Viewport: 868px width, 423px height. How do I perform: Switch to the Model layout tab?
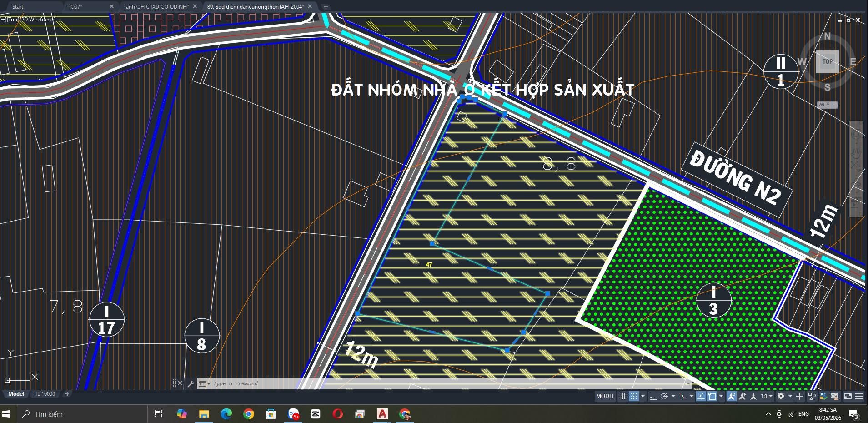click(x=16, y=394)
